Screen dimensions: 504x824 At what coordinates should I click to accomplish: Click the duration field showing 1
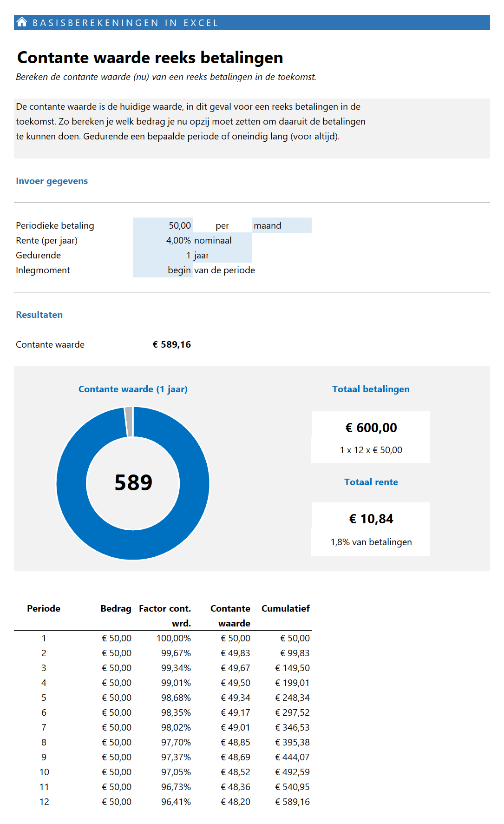[163, 255]
